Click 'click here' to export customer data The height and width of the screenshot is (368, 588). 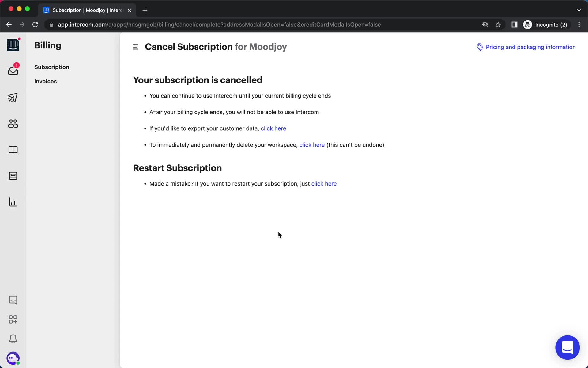(x=273, y=128)
